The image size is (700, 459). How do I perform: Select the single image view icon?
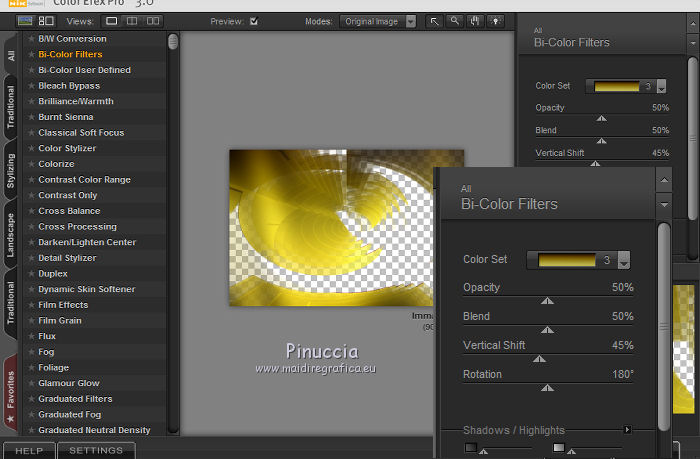coord(112,21)
